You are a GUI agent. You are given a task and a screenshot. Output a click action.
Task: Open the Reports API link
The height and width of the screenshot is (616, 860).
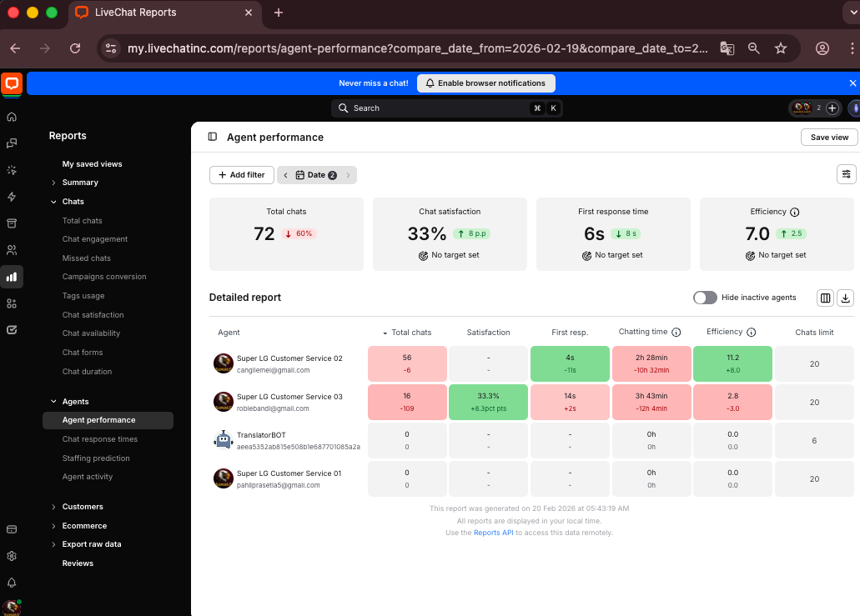493,533
